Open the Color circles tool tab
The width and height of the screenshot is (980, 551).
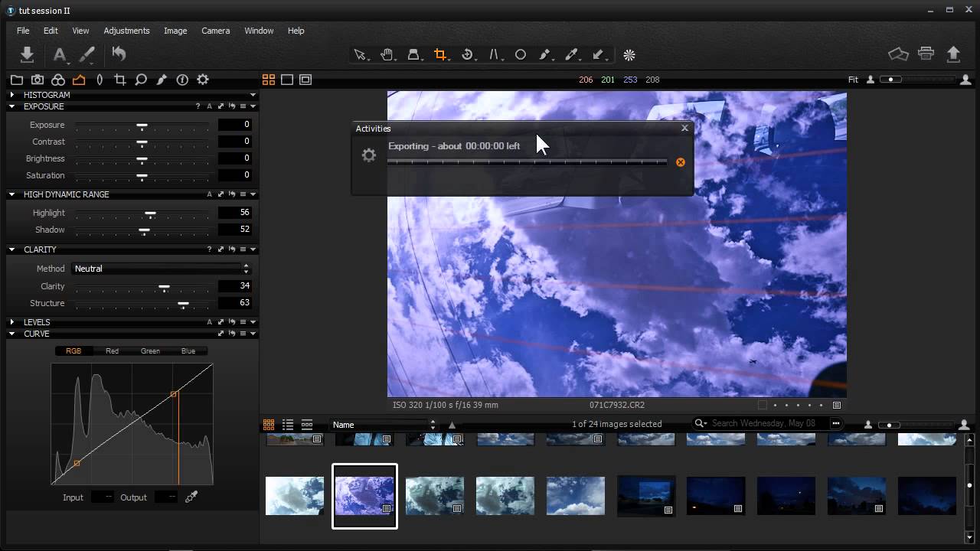[x=58, y=80]
